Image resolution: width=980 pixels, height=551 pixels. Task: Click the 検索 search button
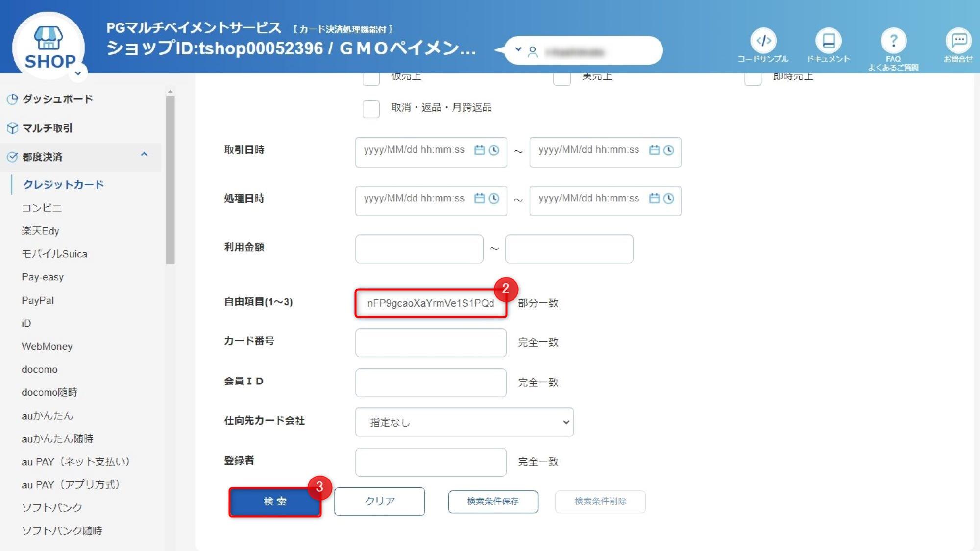pyautogui.click(x=274, y=502)
